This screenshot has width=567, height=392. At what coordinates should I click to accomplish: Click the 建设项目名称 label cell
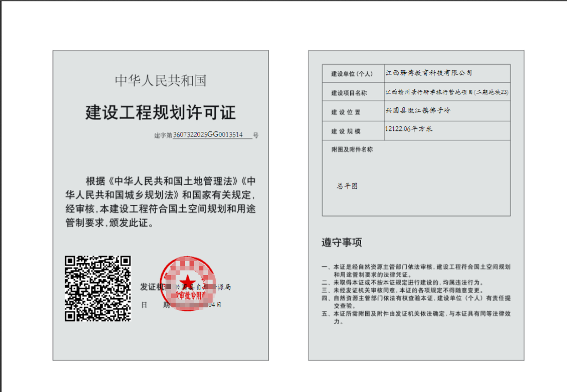(x=349, y=93)
